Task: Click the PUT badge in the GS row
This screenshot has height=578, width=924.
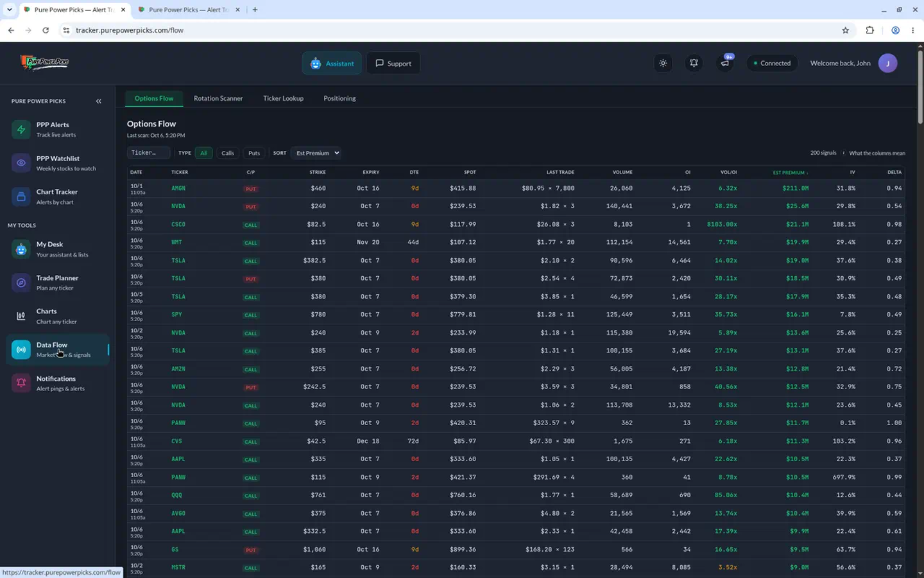Action: click(x=251, y=550)
